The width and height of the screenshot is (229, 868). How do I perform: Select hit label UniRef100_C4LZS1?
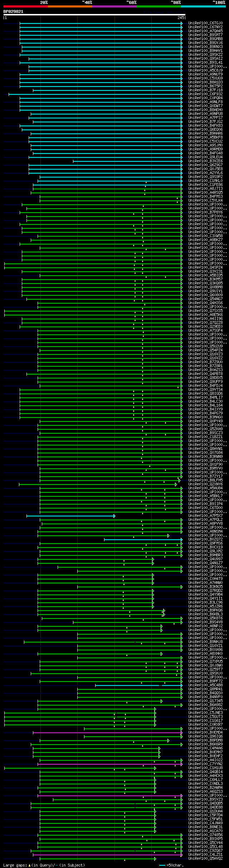[205, 855]
